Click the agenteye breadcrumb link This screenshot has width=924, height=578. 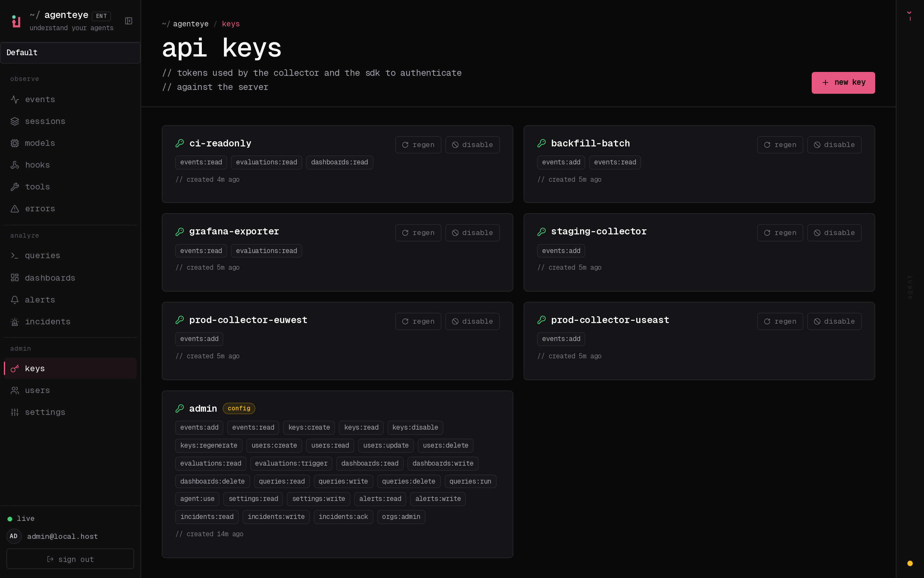coord(191,24)
